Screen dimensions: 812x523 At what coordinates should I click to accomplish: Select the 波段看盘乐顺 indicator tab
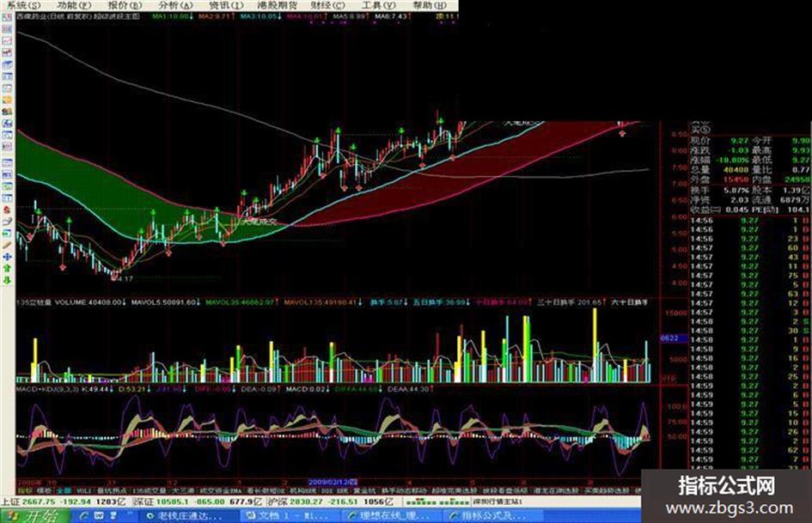coord(505,490)
